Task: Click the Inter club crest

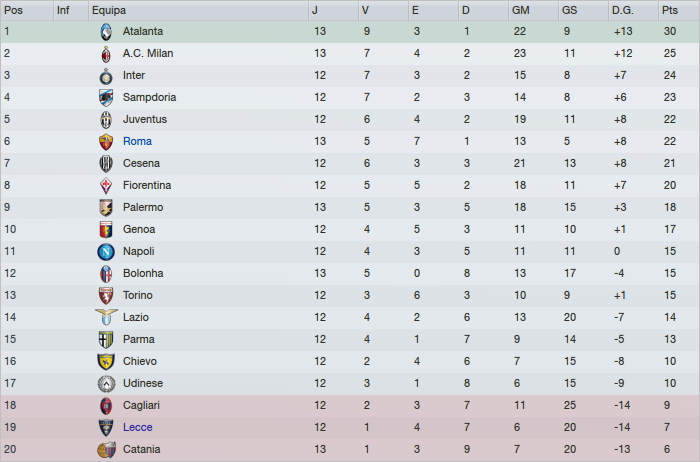Action: coord(106,75)
